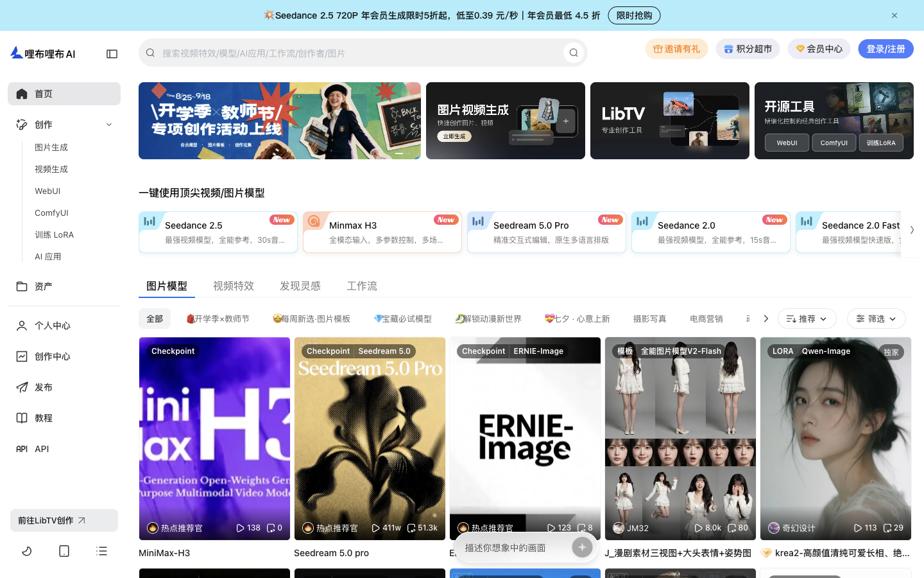Collapse the 创作 submenu chevron
This screenshot has height=578, width=924.
109,125
